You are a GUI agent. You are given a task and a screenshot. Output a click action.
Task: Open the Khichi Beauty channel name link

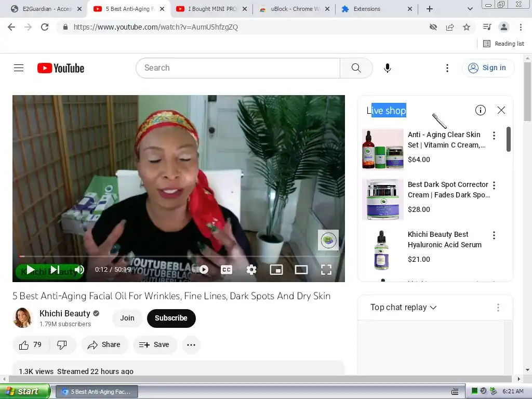tap(65, 313)
